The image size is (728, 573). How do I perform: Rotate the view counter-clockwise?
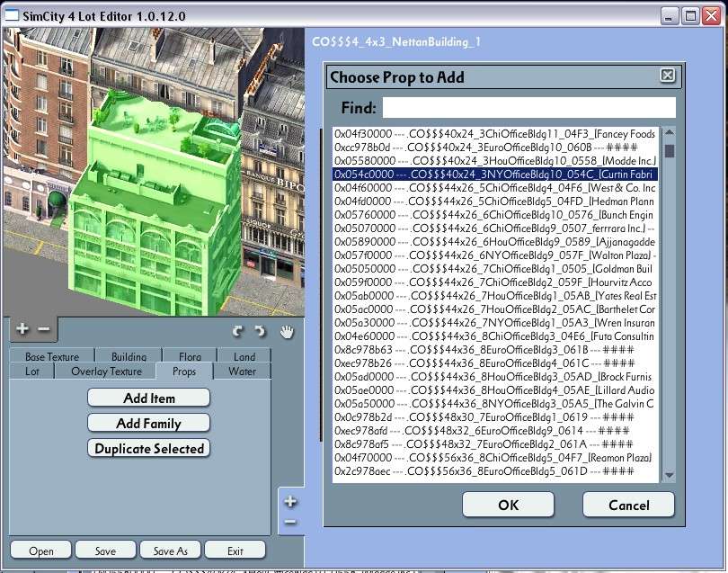click(237, 331)
